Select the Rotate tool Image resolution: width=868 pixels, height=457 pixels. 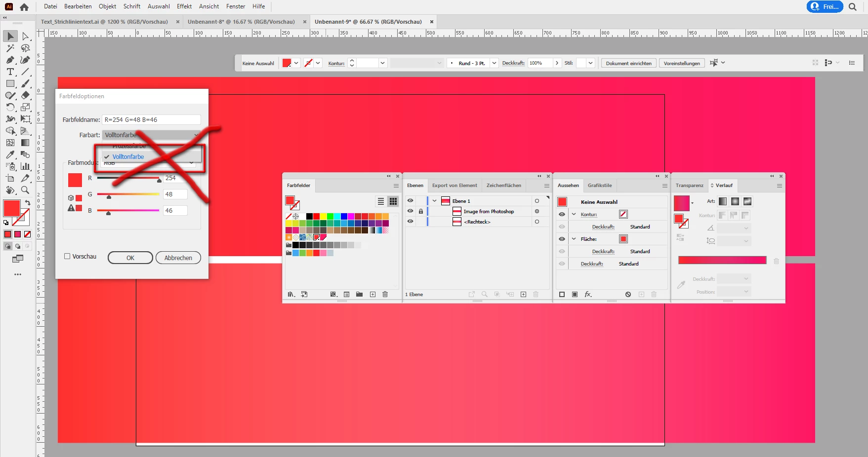pyautogui.click(x=10, y=108)
